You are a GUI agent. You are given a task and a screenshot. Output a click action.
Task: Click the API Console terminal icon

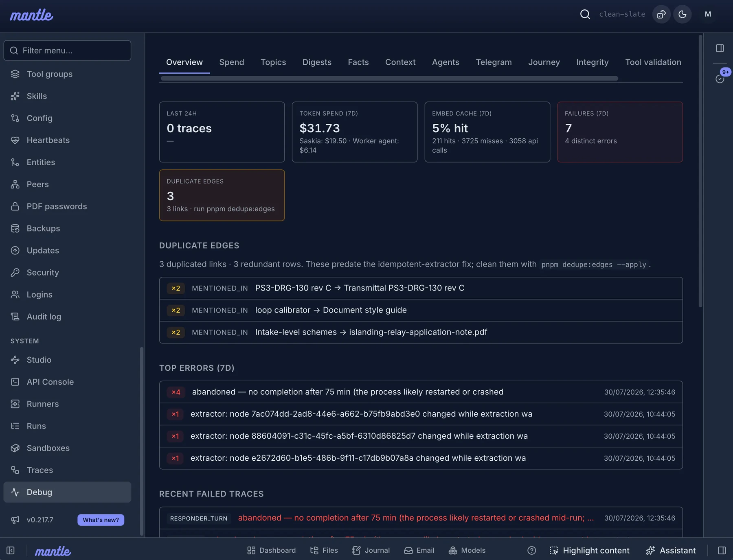coord(15,382)
